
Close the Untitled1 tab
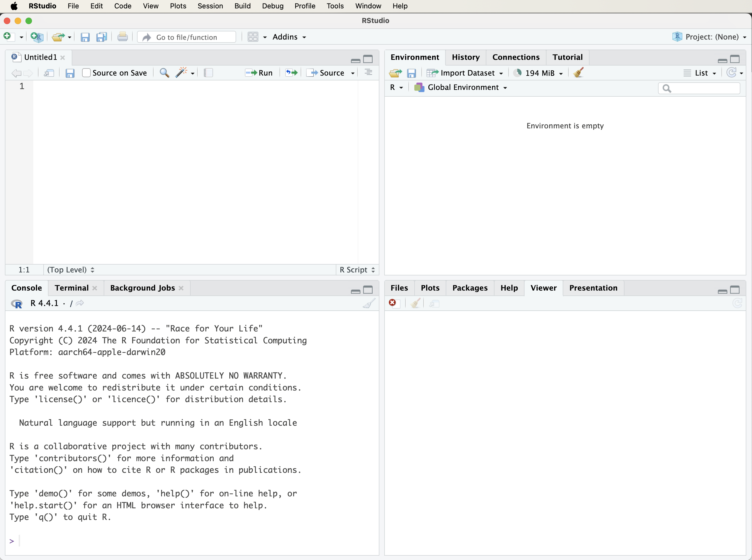(x=63, y=58)
